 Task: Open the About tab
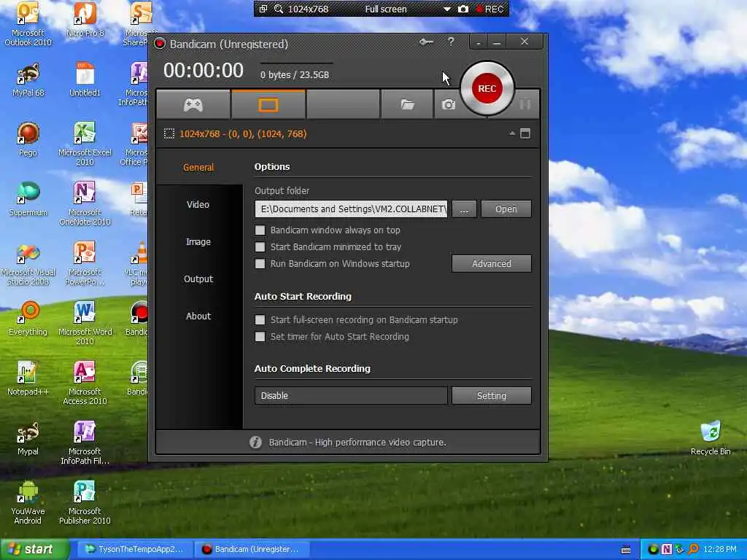click(198, 316)
